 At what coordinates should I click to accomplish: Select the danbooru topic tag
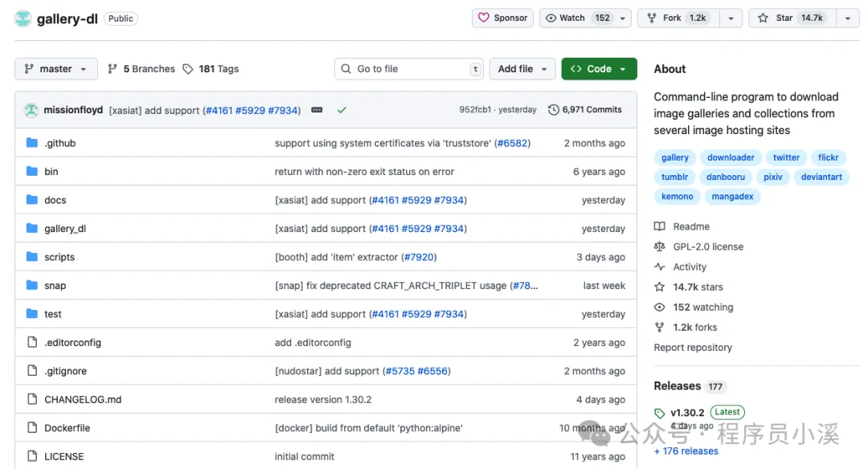point(725,177)
